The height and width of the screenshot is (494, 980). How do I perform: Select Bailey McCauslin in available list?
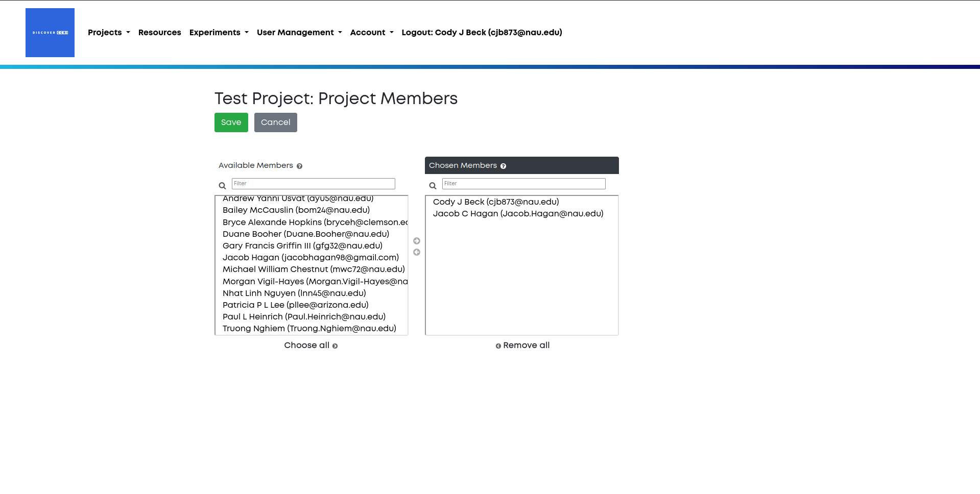pyautogui.click(x=312, y=210)
